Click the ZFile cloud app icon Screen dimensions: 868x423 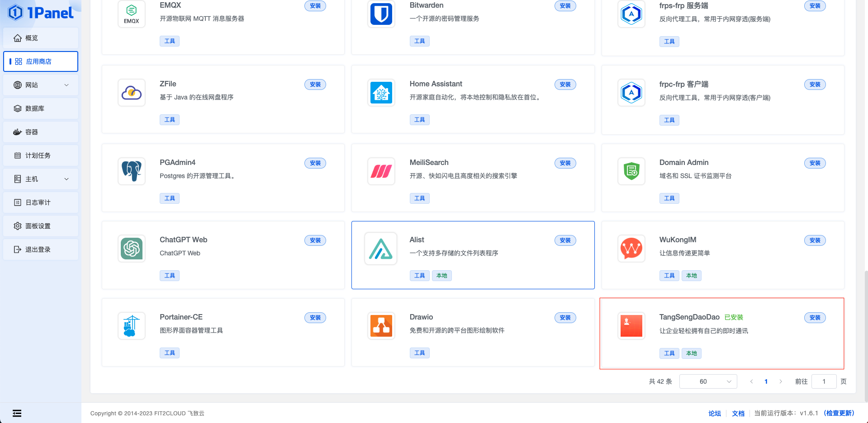132,93
